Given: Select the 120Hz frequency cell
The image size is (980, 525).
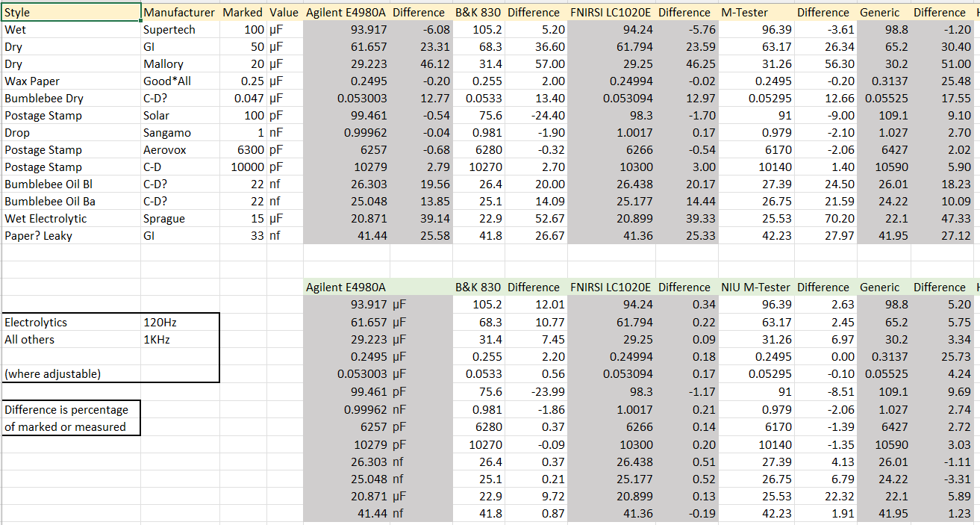Looking at the screenshot, I should pos(180,323).
